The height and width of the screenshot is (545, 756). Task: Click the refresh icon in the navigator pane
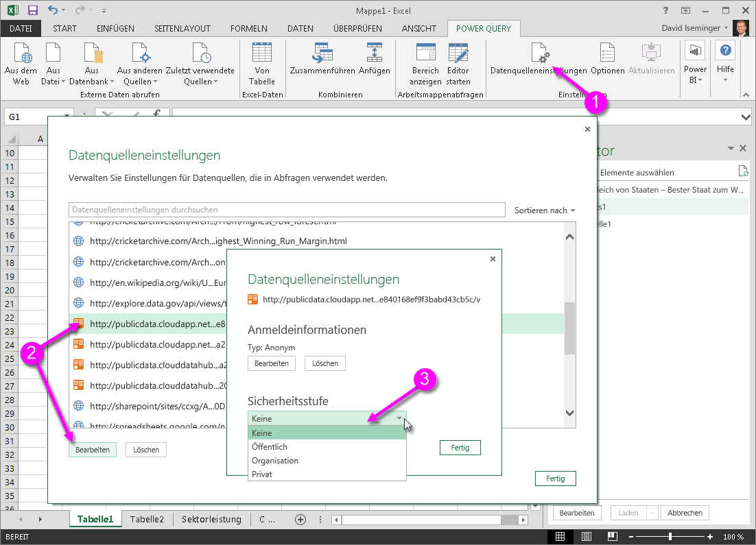tap(743, 171)
